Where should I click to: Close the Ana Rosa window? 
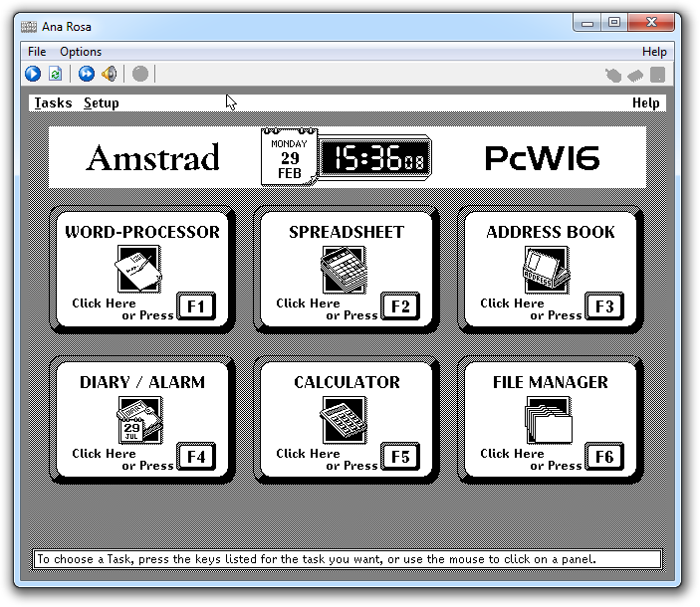tap(651, 22)
